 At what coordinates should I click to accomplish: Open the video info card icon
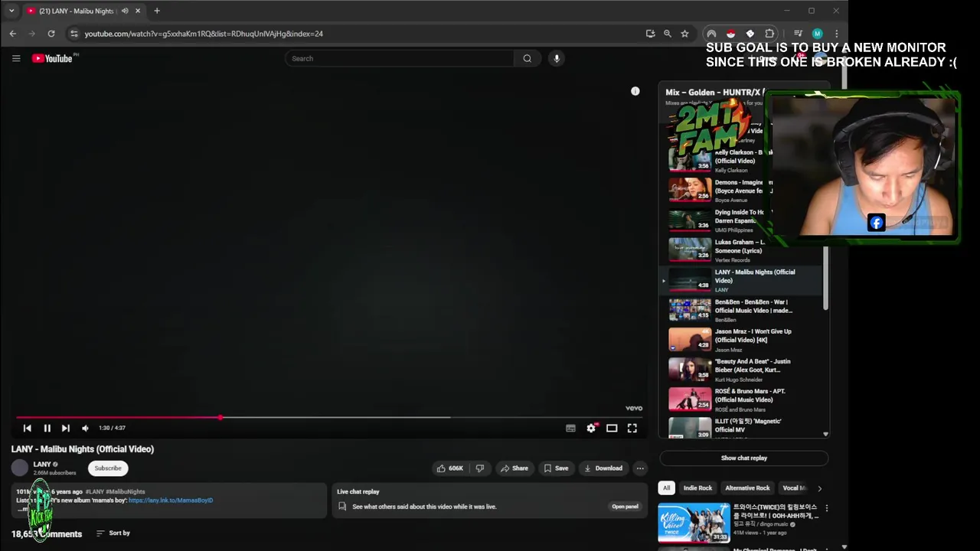click(x=635, y=91)
